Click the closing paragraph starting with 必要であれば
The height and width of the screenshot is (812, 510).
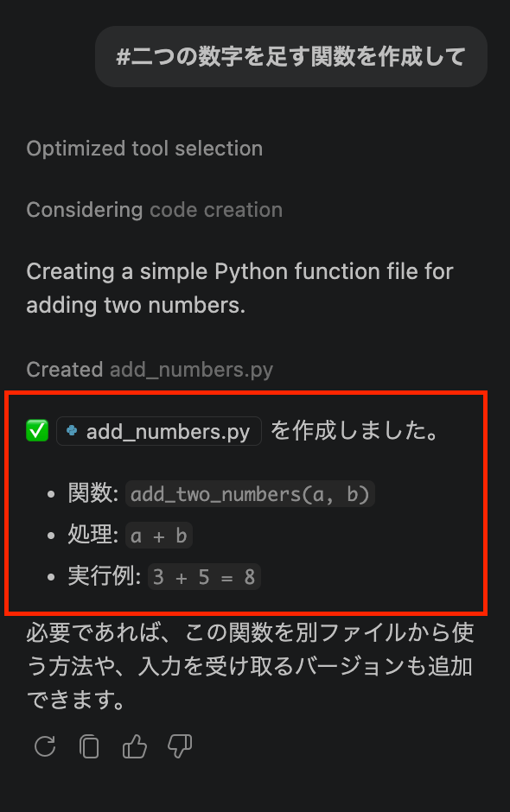tap(251, 666)
